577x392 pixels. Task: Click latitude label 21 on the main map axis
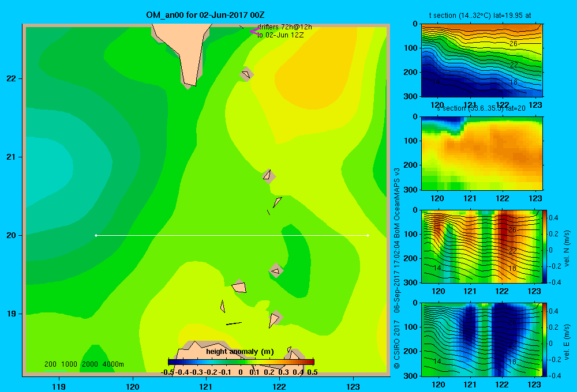point(12,157)
